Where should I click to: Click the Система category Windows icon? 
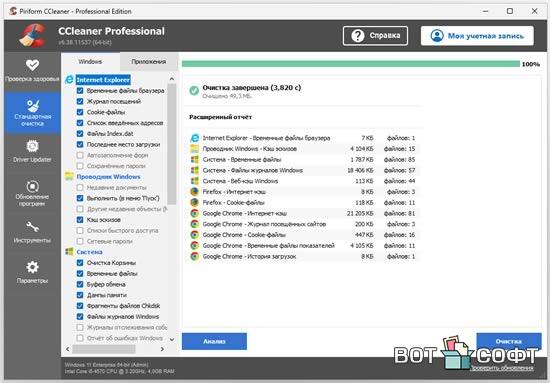tap(69, 252)
